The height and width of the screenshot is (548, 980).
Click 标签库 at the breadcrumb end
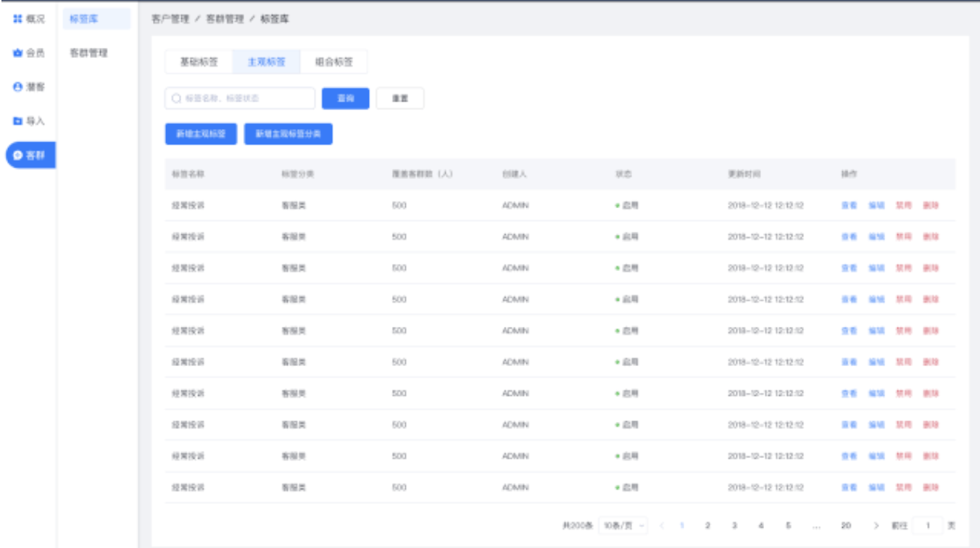(x=275, y=20)
